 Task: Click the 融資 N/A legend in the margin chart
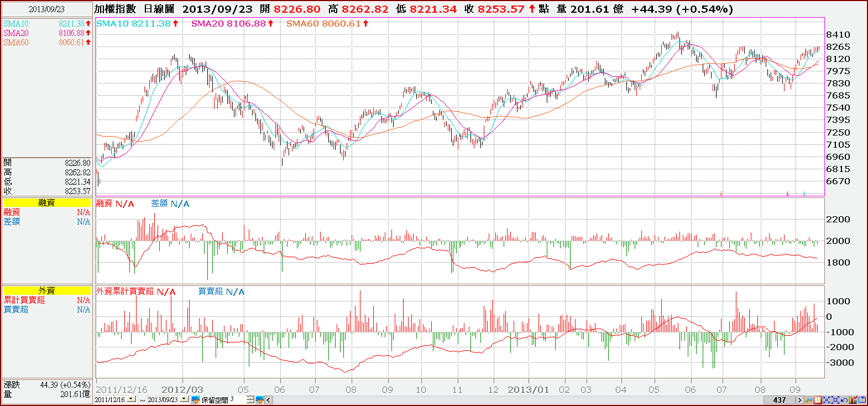[115, 204]
